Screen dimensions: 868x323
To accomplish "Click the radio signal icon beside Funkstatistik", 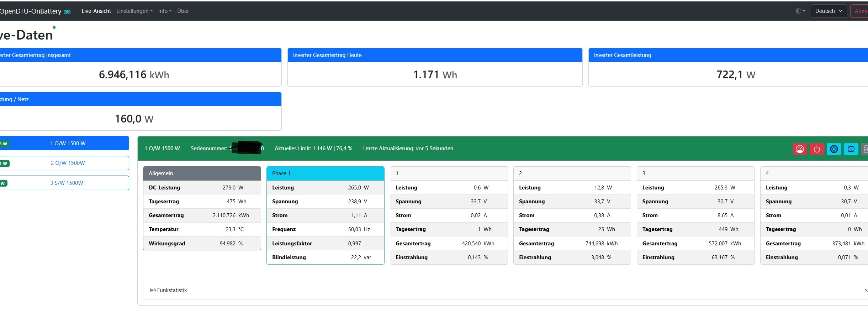I will 153,290.
